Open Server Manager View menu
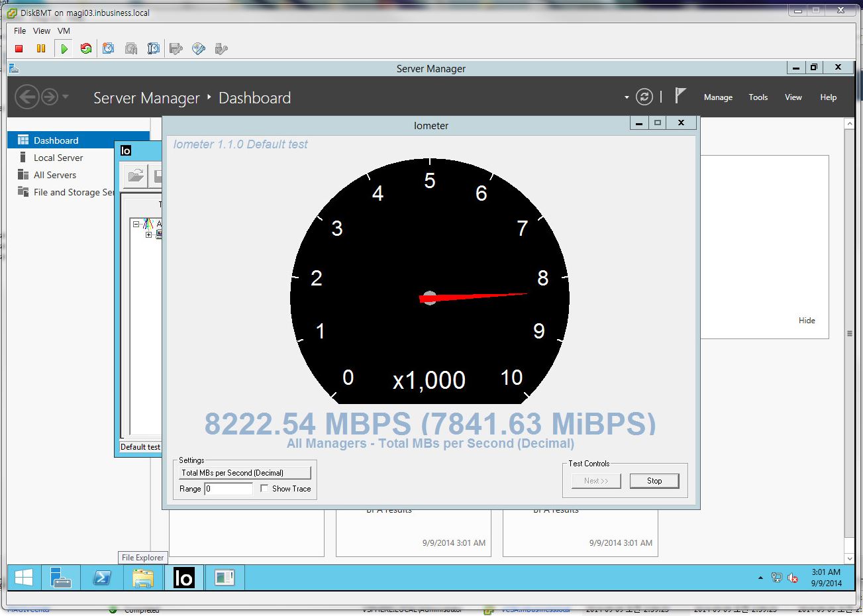The height and width of the screenshot is (616, 863). coord(793,97)
